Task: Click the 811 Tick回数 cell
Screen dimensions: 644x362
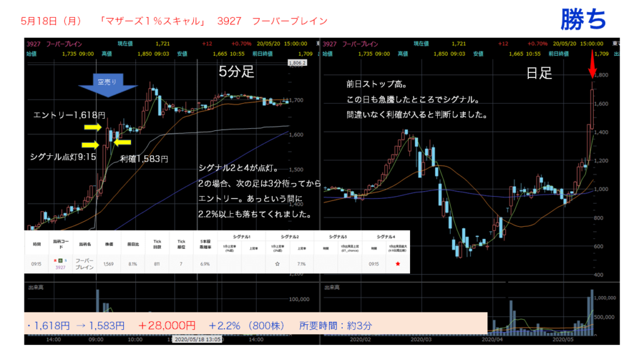Action: pyautogui.click(x=157, y=264)
